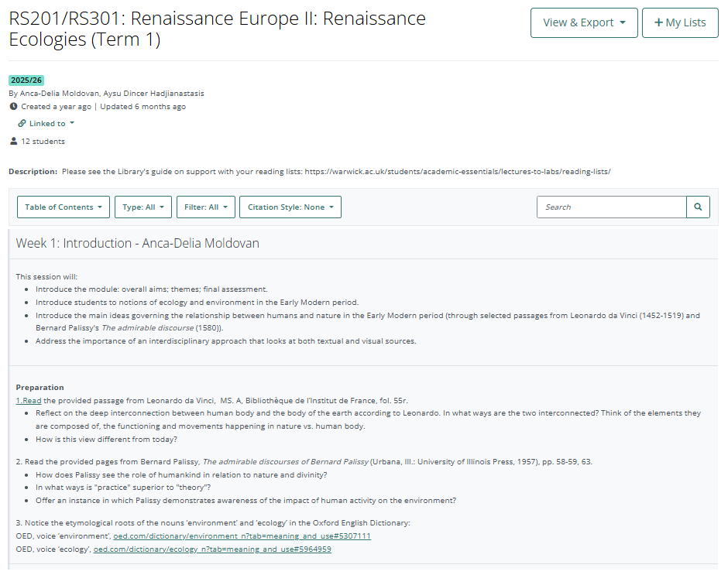Expand the Linked to dropdown

46,124
